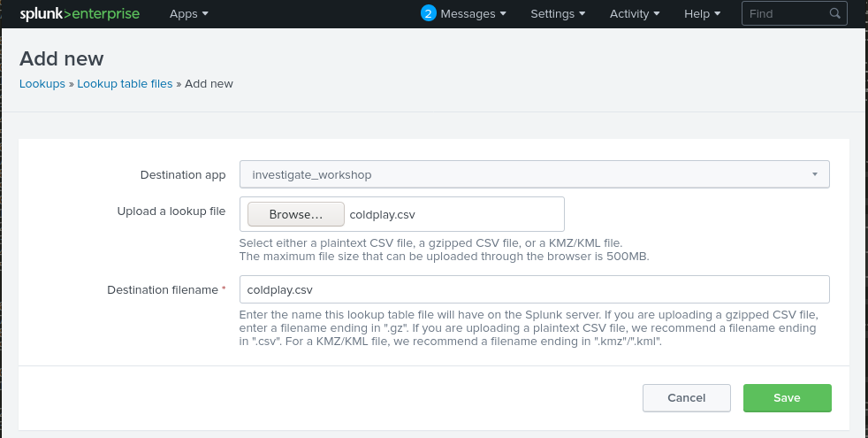Click the coldplay.csv name beside Browse
Screen dimensions: 868x438
click(382, 215)
